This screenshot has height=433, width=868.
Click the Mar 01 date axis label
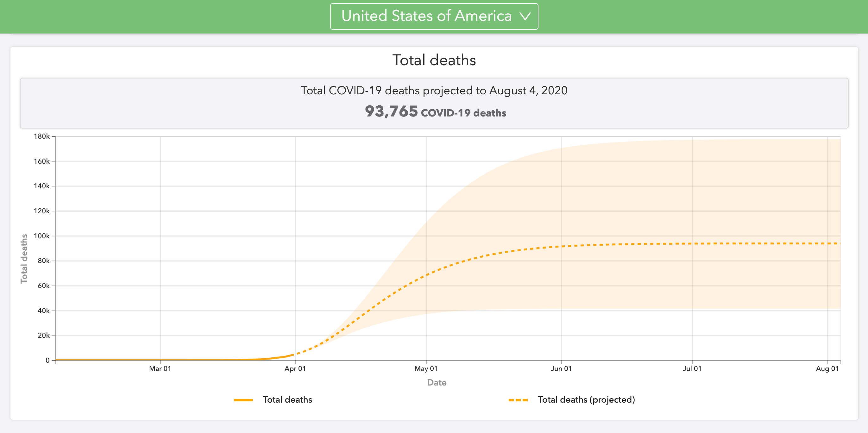tap(160, 369)
